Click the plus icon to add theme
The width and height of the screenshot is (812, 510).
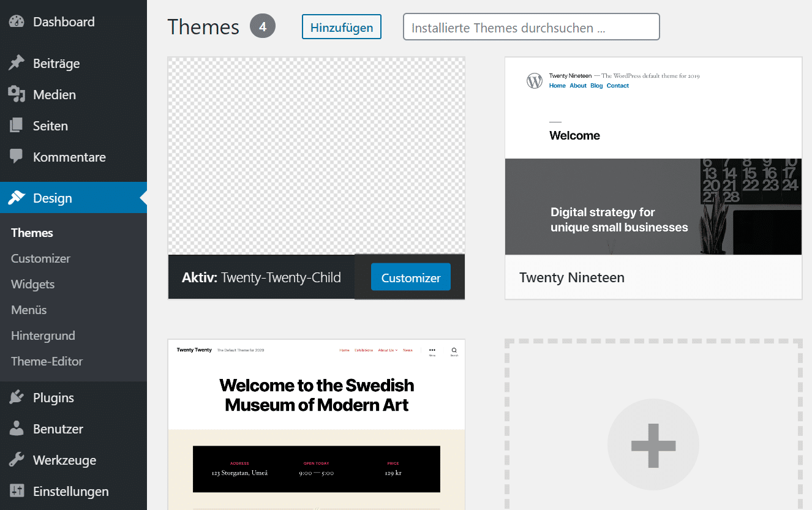click(653, 444)
